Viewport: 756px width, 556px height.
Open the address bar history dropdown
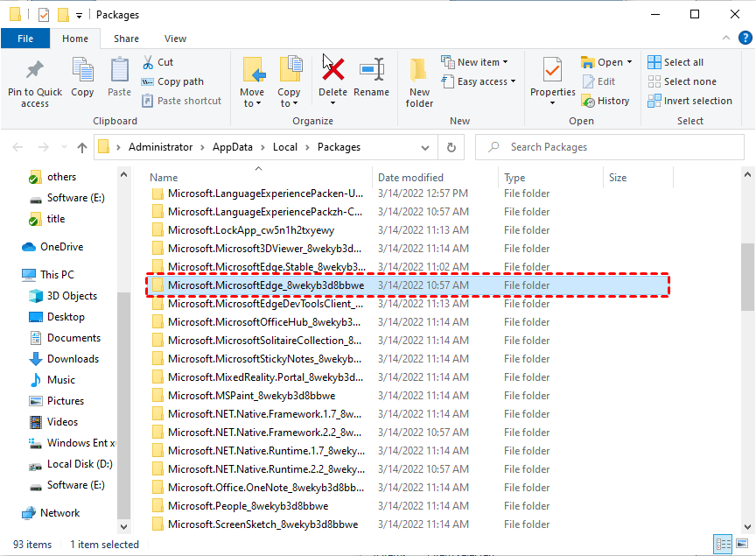click(x=424, y=147)
